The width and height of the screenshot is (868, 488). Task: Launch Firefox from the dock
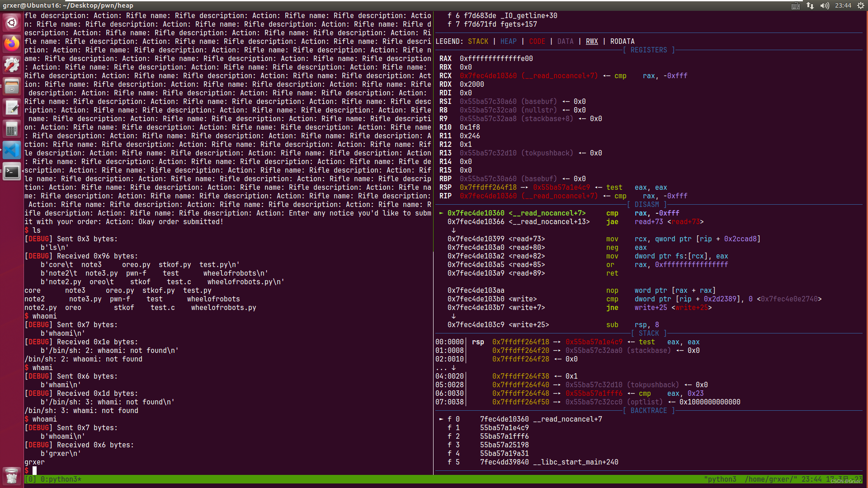12,44
